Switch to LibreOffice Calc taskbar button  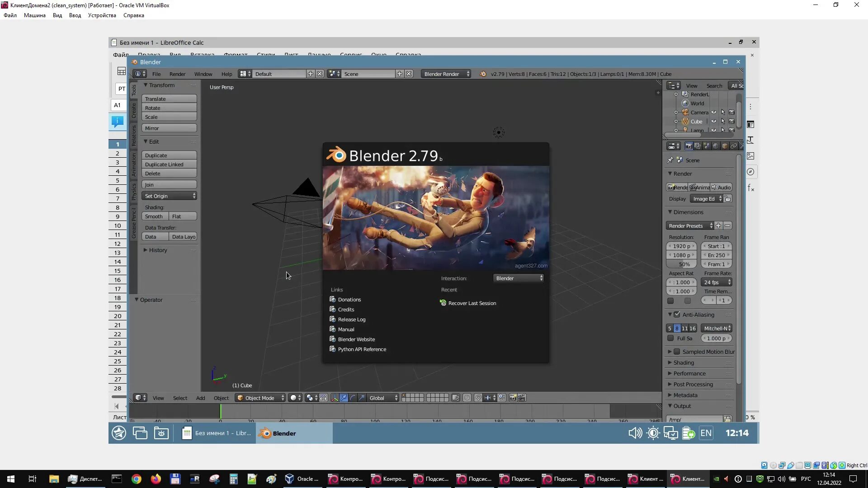[x=216, y=433]
